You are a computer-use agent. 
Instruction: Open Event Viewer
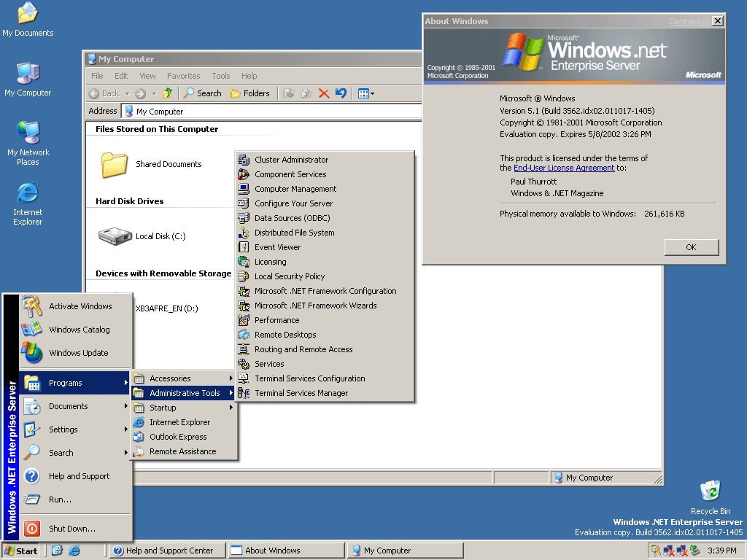pyautogui.click(x=325, y=247)
